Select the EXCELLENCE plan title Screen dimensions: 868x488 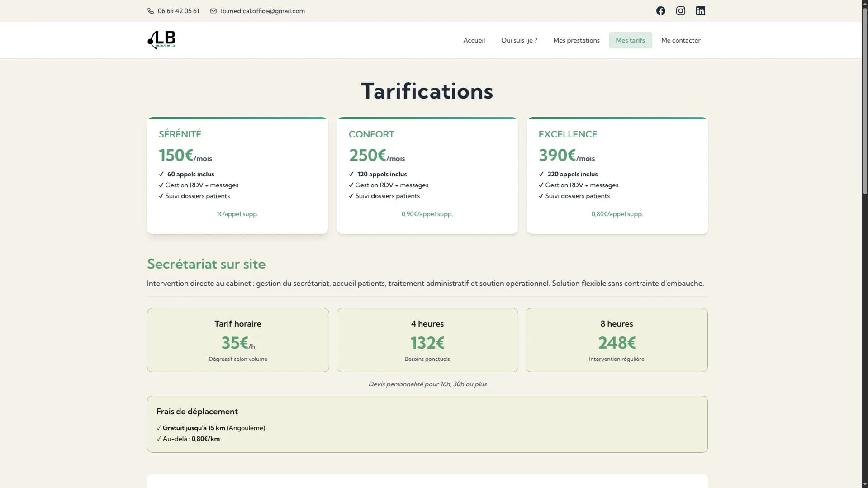(x=568, y=134)
